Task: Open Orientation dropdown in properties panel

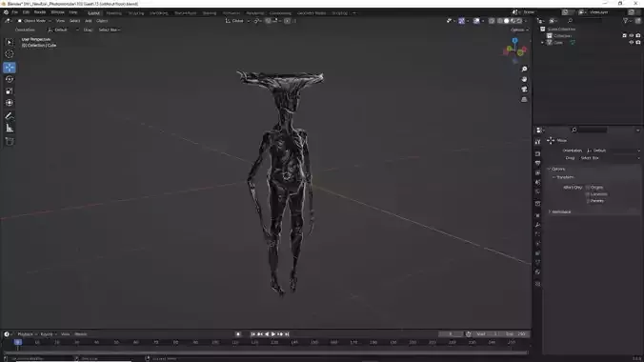Action: (x=613, y=151)
